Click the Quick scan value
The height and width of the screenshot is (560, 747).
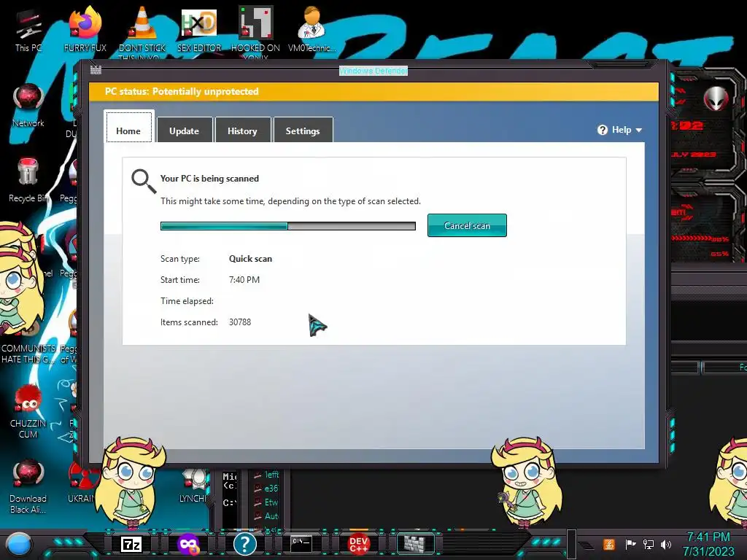click(x=251, y=259)
